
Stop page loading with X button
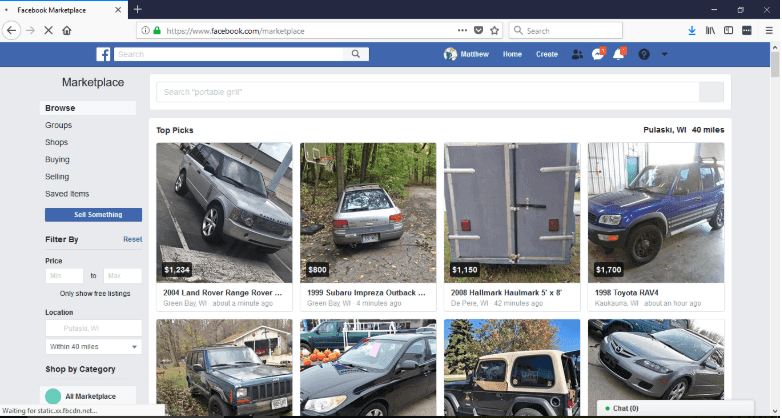[48, 30]
